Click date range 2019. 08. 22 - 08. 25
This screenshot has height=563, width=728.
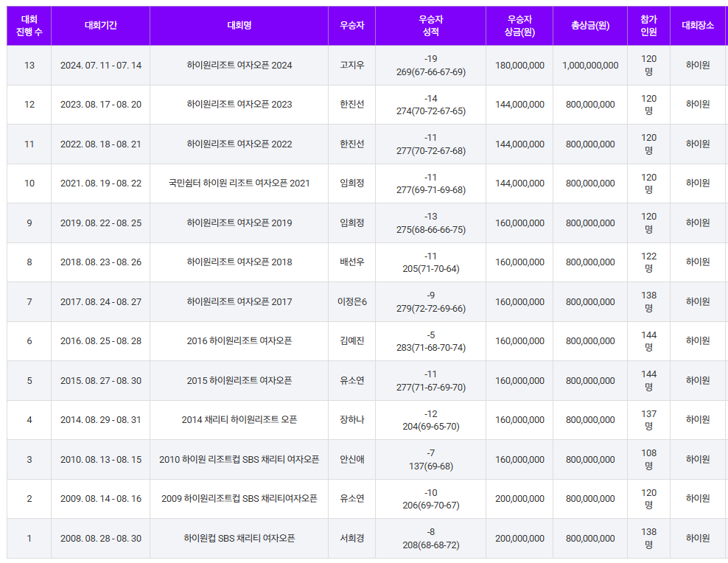[x=101, y=223]
